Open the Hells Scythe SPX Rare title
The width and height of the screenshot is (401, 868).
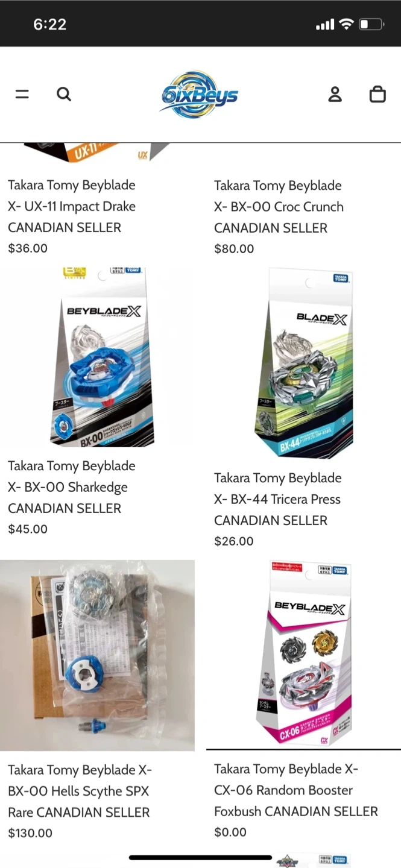tap(80, 791)
